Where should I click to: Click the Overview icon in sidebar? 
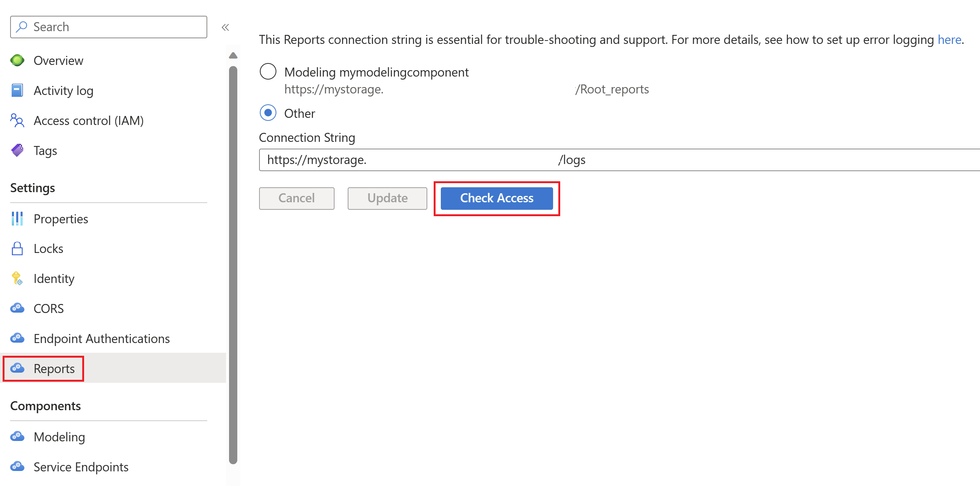point(17,60)
